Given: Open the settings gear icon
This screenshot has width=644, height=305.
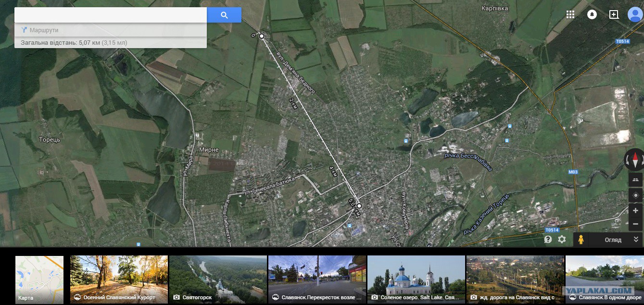Looking at the screenshot, I should pyautogui.click(x=562, y=239).
